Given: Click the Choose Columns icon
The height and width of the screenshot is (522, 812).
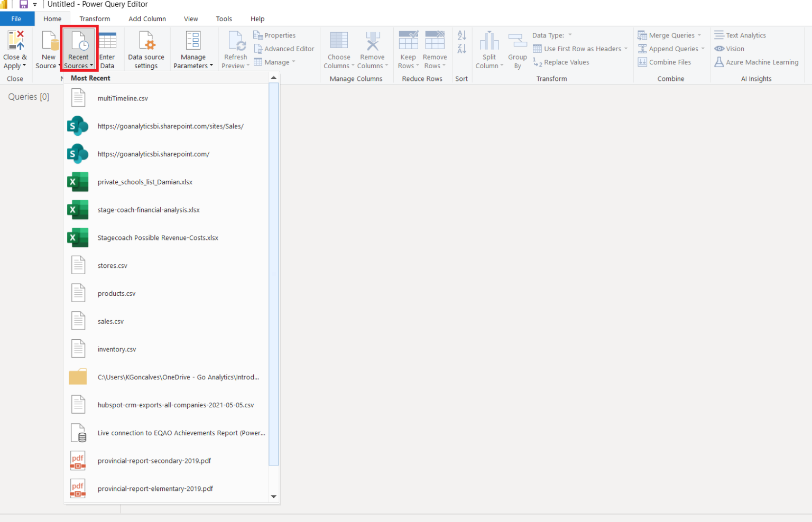Looking at the screenshot, I should click(339, 41).
